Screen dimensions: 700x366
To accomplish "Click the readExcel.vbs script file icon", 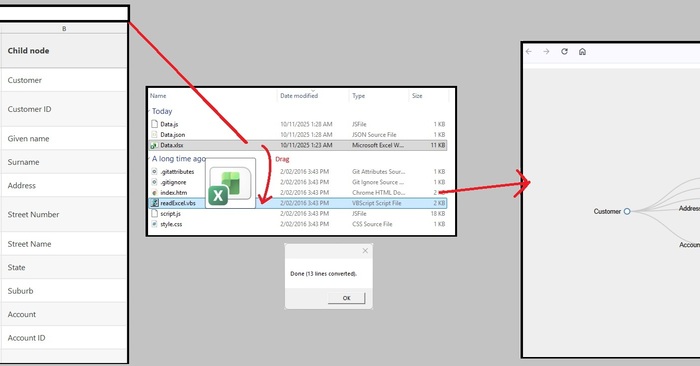I will 154,203.
